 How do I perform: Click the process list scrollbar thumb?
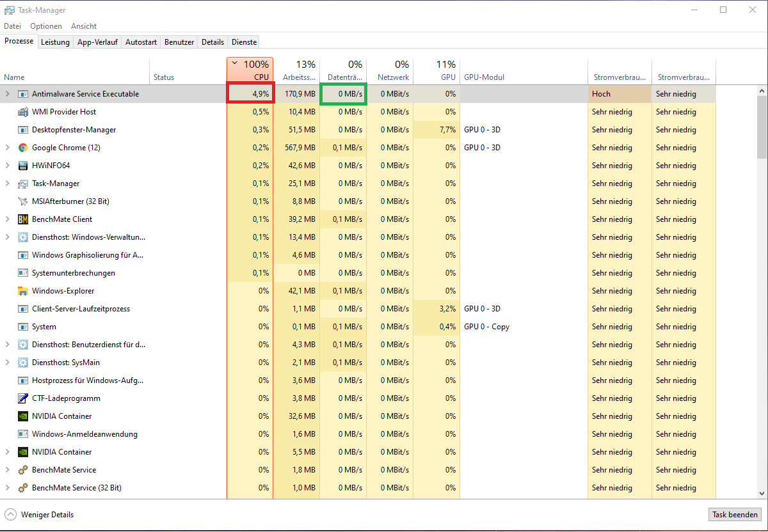(x=762, y=127)
